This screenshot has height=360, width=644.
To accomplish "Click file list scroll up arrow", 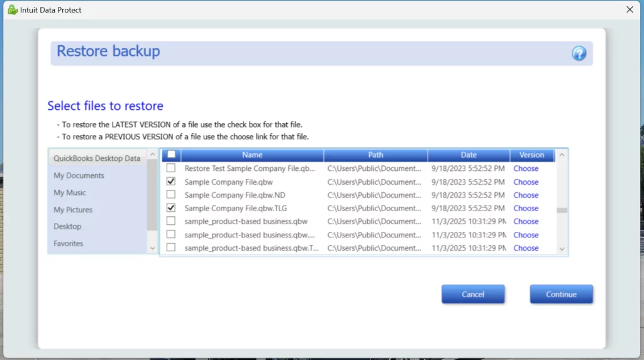I will (562, 155).
